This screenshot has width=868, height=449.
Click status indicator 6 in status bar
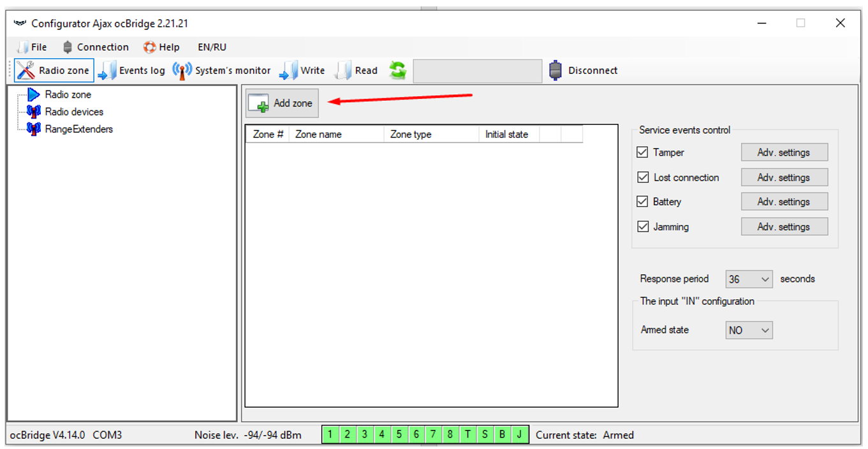(x=416, y=435)
